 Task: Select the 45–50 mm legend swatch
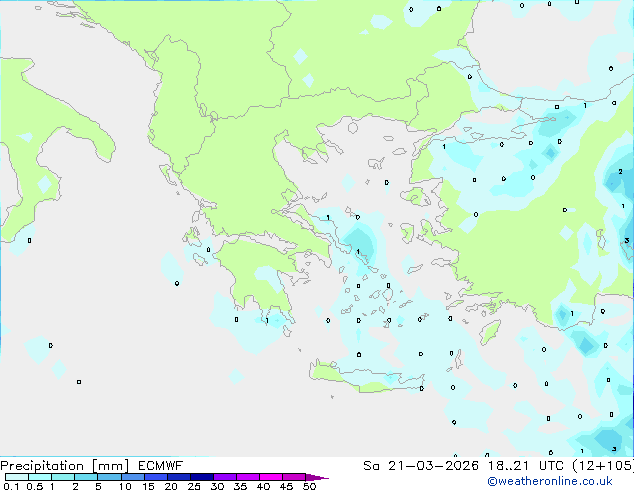[294, 477]
